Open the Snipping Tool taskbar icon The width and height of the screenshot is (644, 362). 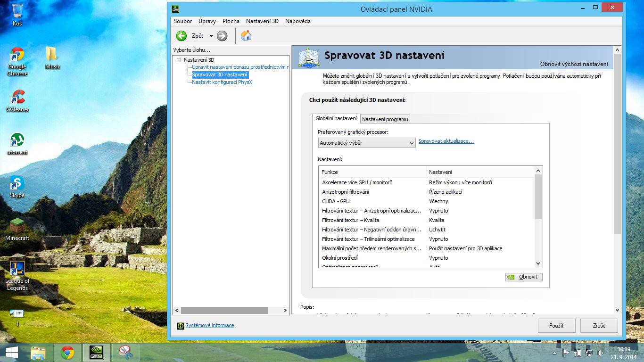126,353
